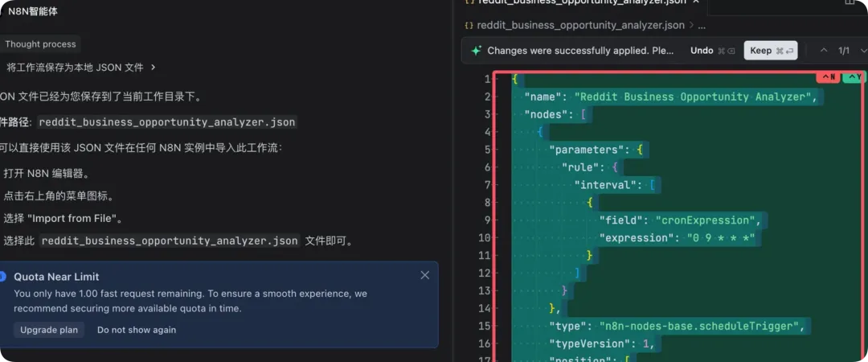Click the "type" key on line 15

[568, 326]
